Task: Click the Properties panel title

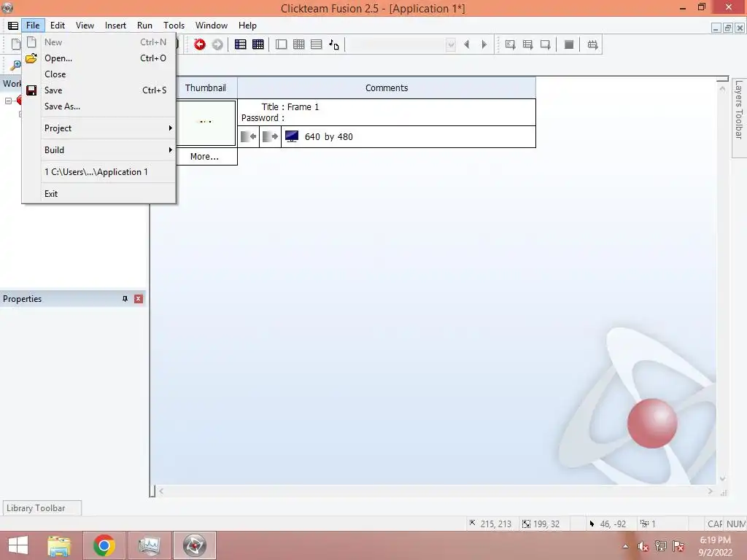Action: [x=23, y=299]
